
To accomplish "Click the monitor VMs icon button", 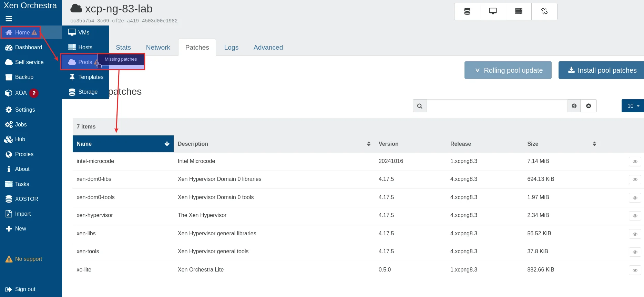I will click(493, 12).
